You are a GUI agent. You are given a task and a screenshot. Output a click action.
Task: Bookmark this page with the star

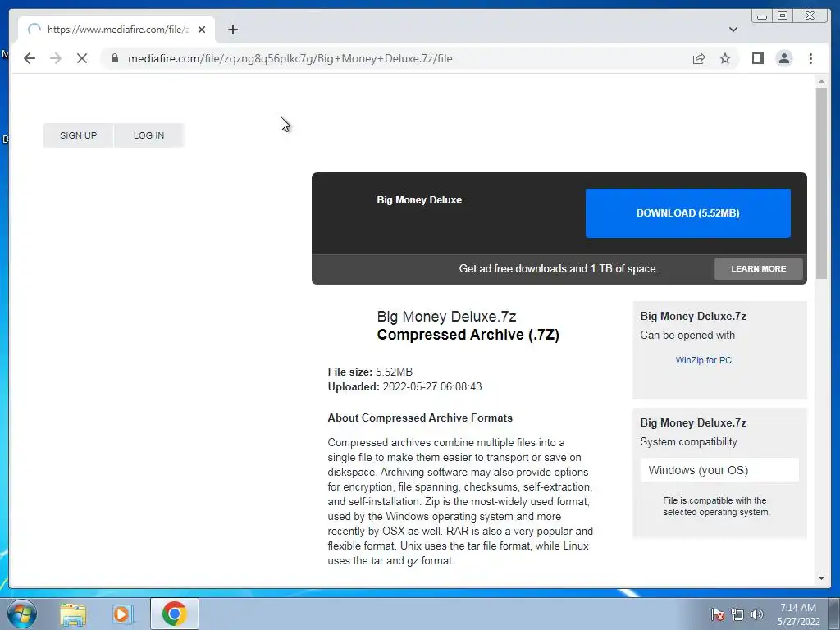(x=725, y=58)
